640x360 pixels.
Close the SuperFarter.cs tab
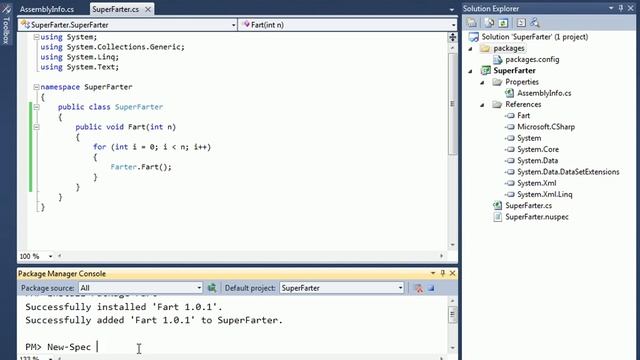148,9
